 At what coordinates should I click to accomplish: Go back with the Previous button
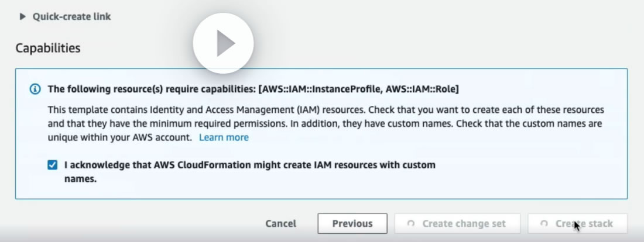pos(352,223)
